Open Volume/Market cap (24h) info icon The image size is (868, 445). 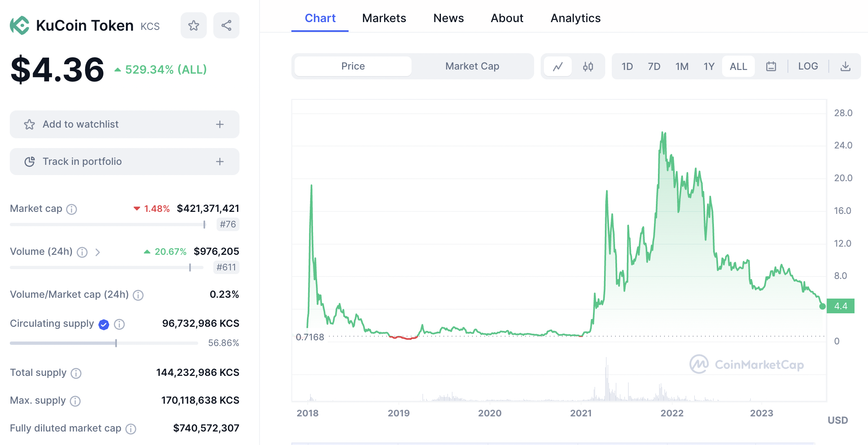click(x=138, y=295)
